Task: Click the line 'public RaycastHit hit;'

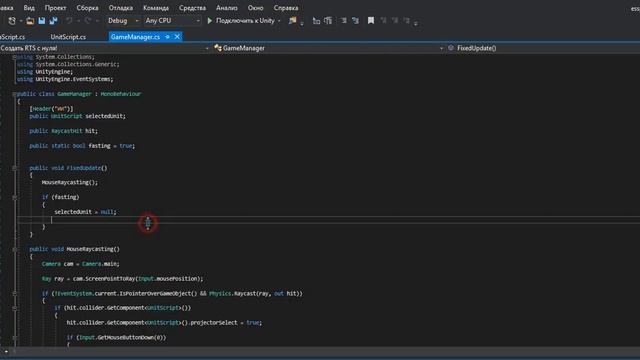Action: (64, 131)
